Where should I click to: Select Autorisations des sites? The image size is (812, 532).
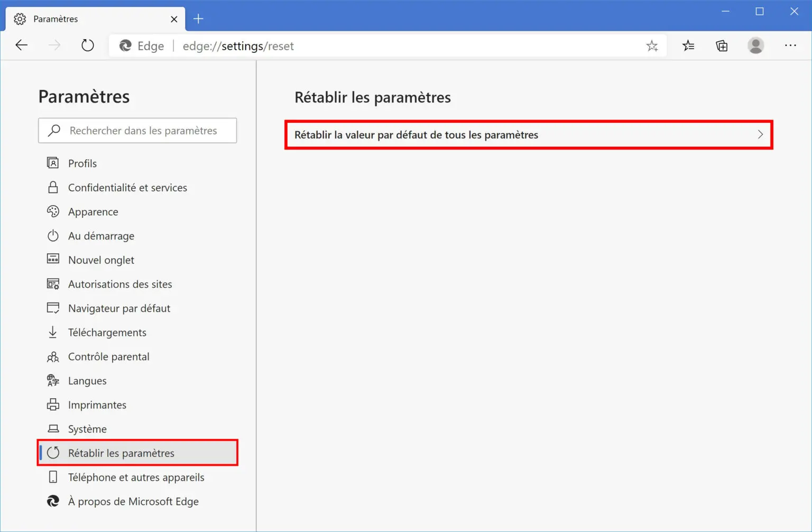120,285
